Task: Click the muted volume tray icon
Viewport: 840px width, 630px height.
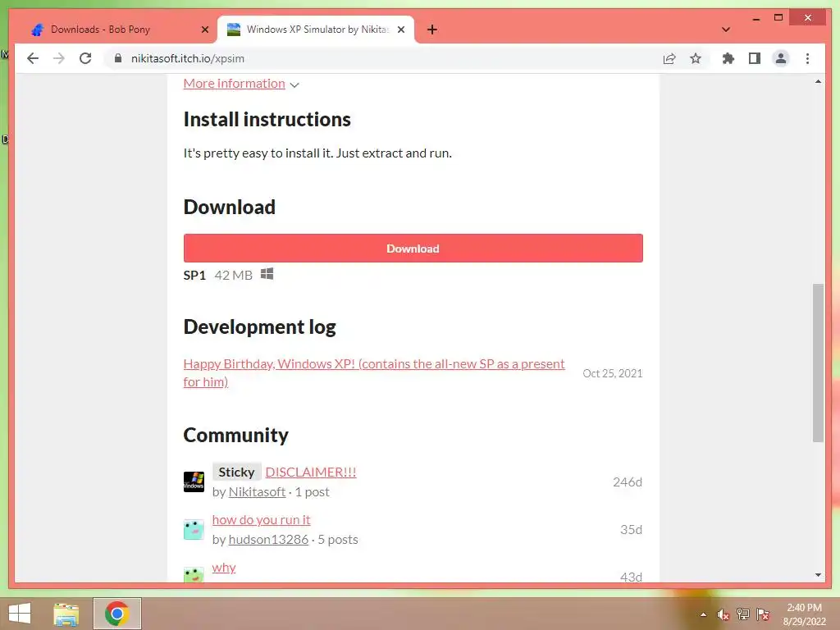Action: click(x=724, y=614)
